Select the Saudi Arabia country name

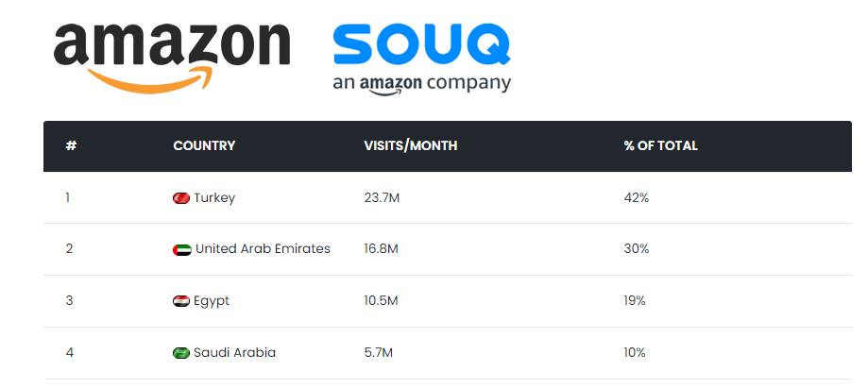coord(234,353)
